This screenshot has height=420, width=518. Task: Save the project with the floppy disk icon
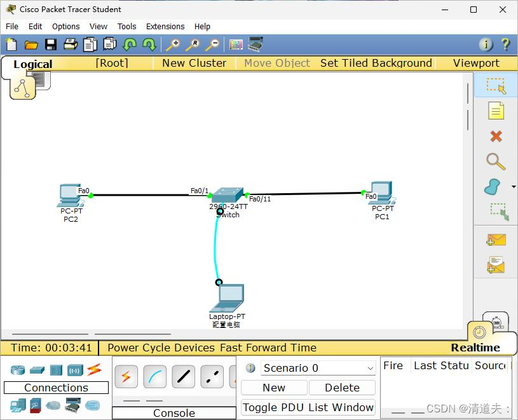(51, 44)
